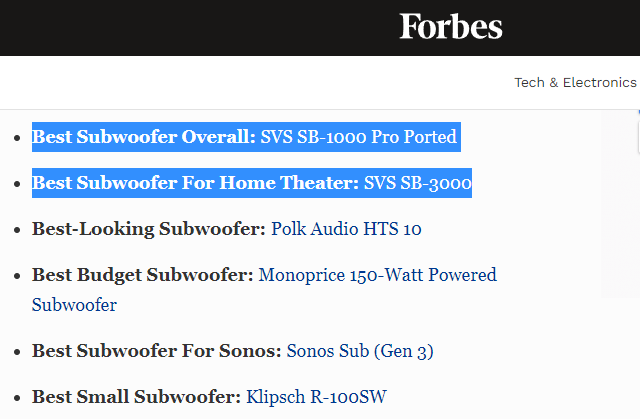
Task: Click the 'Best-Looking Subwoofer:' bold label
Action: tap(149, 229)
